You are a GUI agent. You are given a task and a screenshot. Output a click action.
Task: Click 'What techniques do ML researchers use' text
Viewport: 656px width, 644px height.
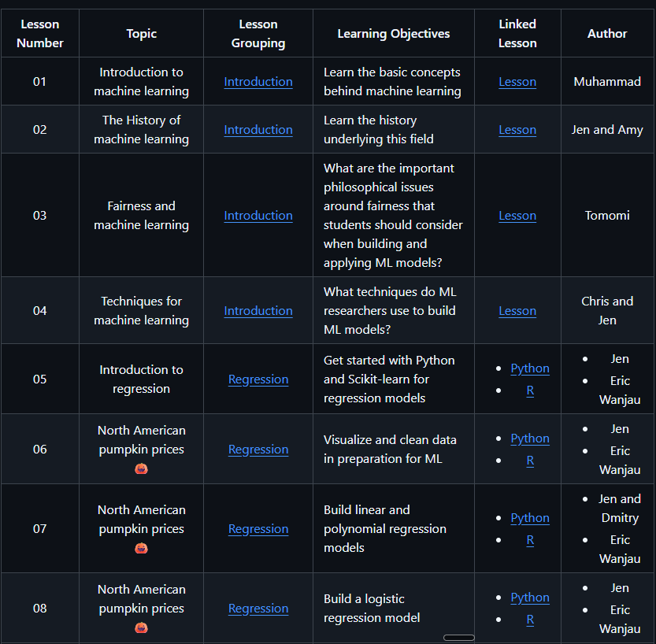coord(390,311)
